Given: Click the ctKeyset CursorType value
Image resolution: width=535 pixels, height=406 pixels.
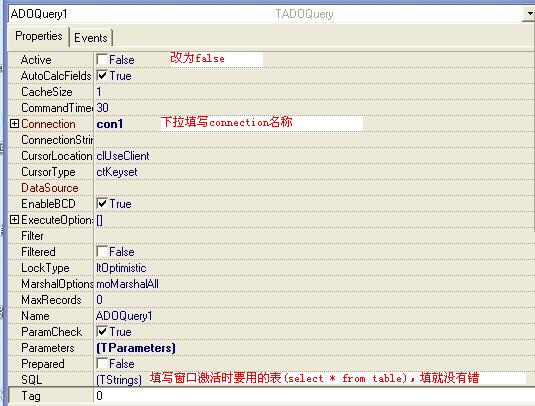Looking at the screenshot, I should tap(117, 172).
